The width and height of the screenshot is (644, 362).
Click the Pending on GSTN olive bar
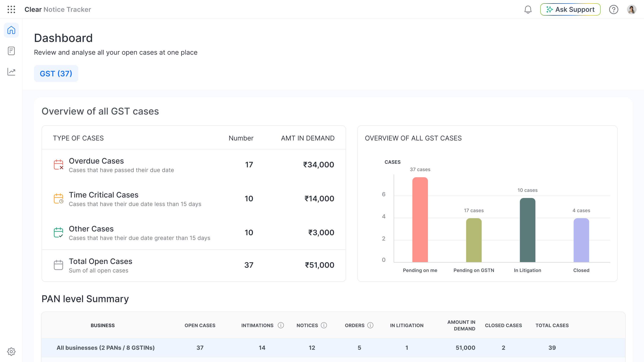click(x=474, y=240)
